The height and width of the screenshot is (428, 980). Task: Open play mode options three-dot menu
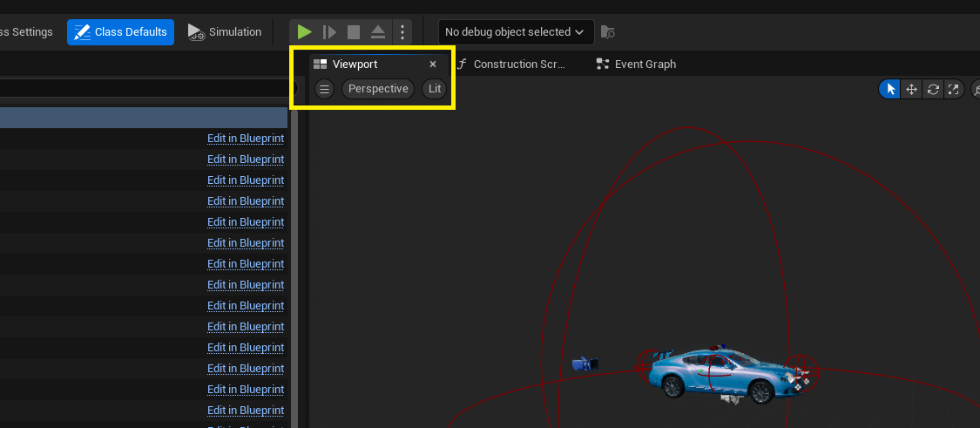point(402,32)
